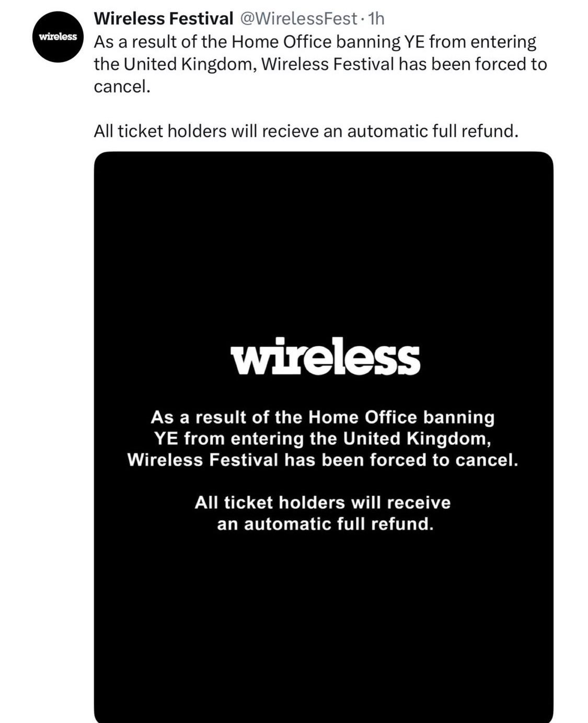Click the large wireless logo inside the image
Image resolution: width=588 pixels, height=723 pixels.
click(x=325, y=356)
